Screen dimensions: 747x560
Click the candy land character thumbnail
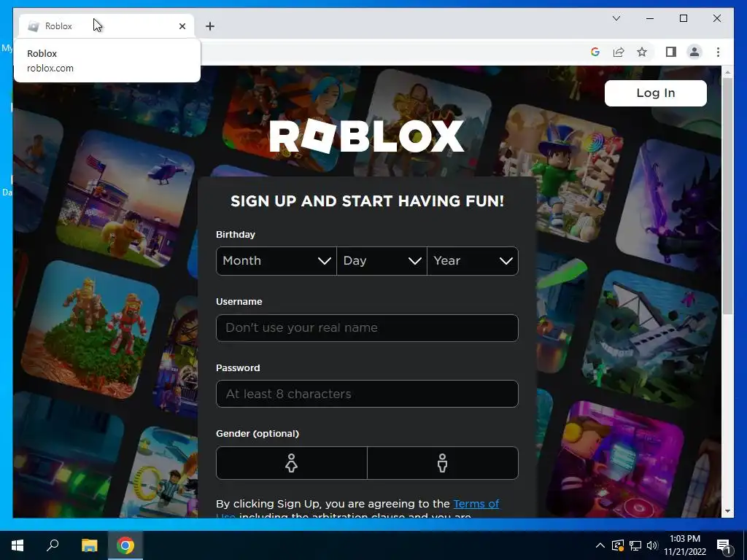(x=560, y=174)
